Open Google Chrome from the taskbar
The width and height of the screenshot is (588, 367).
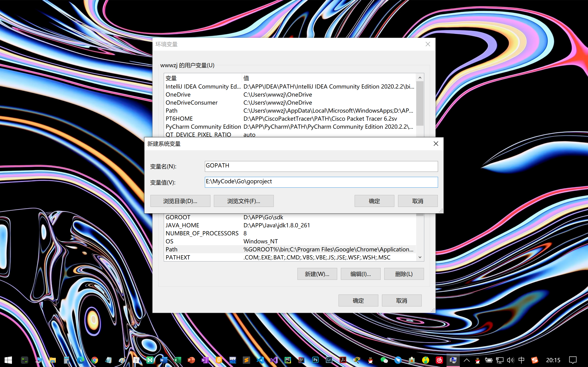pos(95,360)
